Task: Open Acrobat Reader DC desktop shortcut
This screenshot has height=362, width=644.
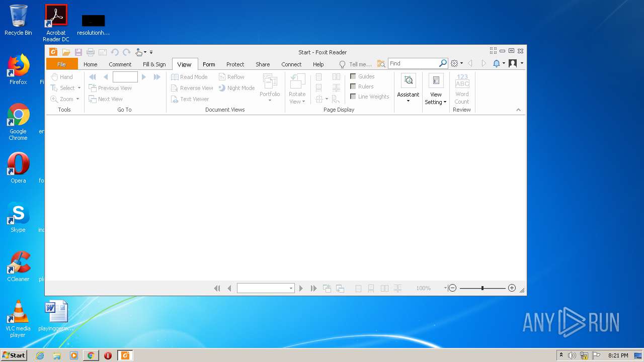Action: point(56,23)
